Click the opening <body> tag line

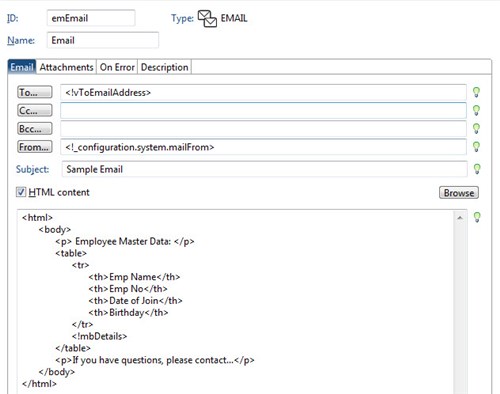pyautogui.click(x=55, y=229)
